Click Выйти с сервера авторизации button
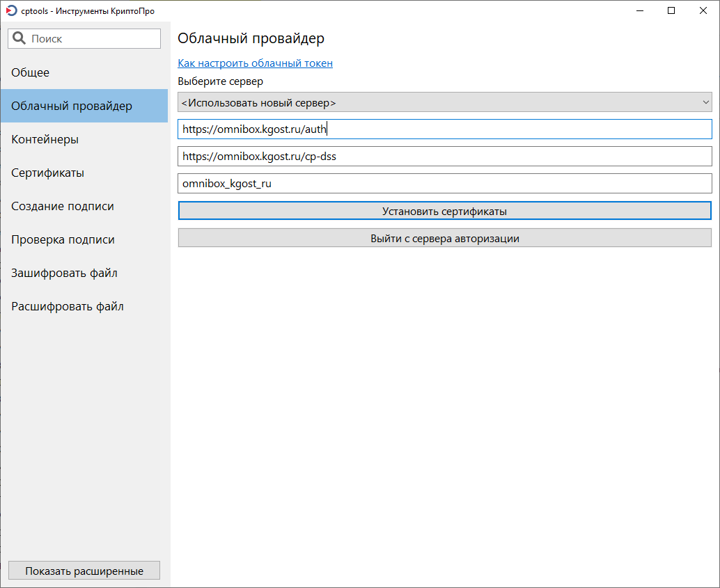 pos(444,239)
